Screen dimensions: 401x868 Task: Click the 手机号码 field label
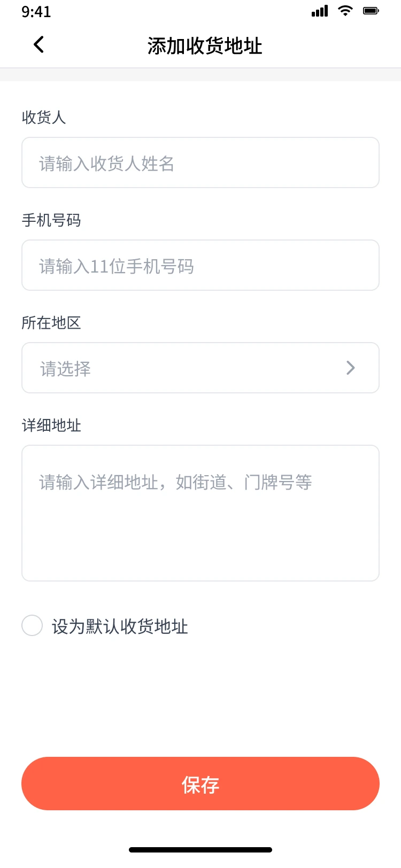coord(51,220)
